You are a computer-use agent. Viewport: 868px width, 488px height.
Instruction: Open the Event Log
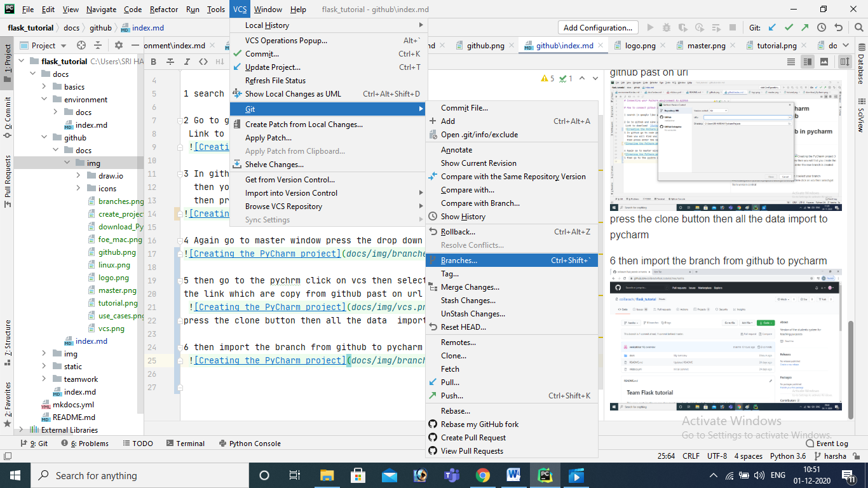(827, 444)
